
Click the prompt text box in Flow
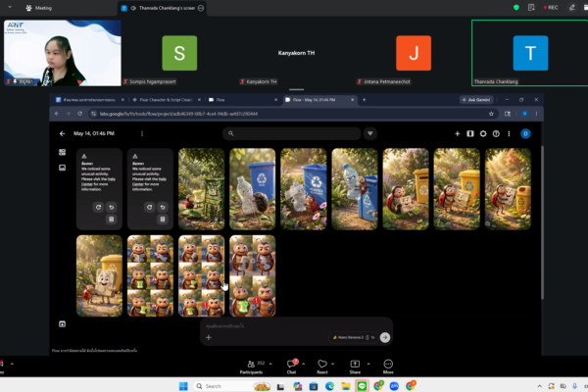click(296, 326)
